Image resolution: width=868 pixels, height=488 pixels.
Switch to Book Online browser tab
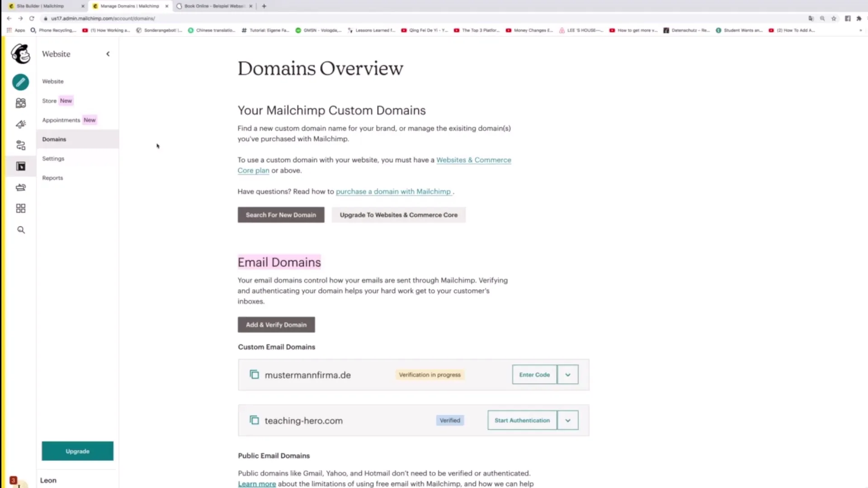215,6
